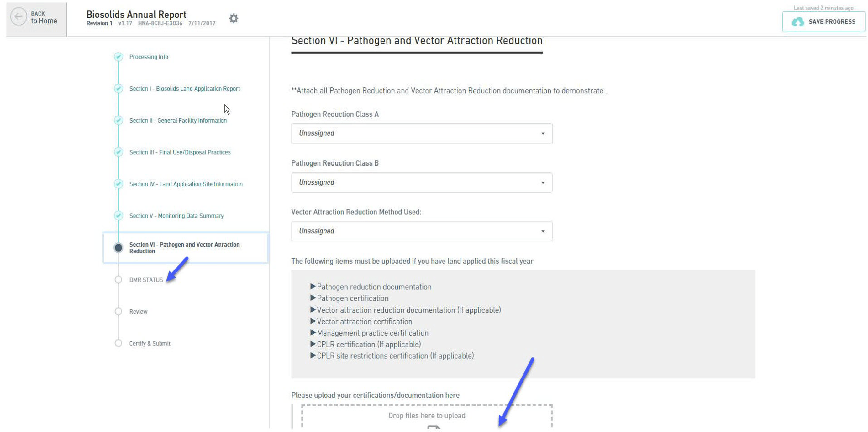The width and height of the screenshot is (868, 432).
Task: Go to Section II - General Facility Information
Action: [178, 121]
